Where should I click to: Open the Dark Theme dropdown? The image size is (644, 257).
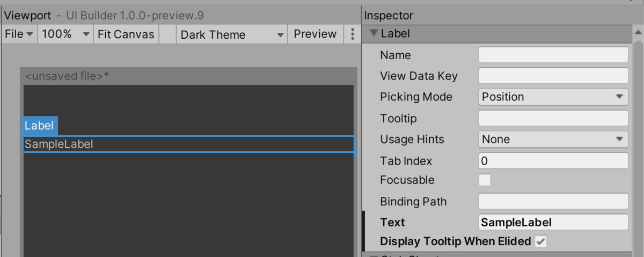click(232, 34)
